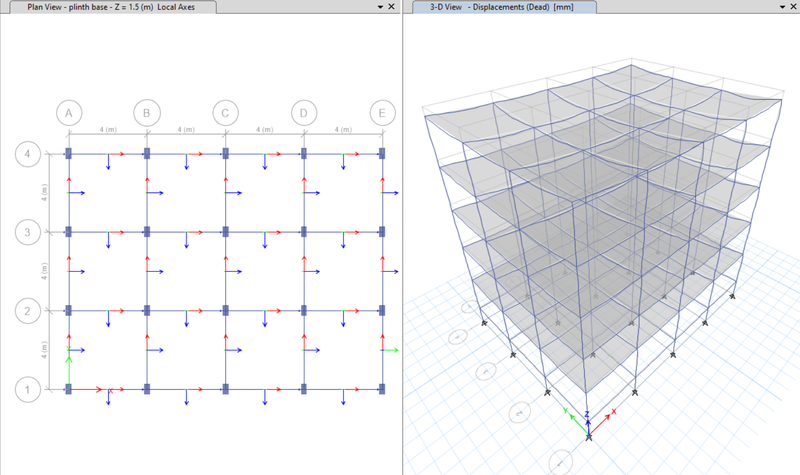This screenshot has width=800, height=475.
Task: Select the column at grid B-4
Action: click(147, 154)
